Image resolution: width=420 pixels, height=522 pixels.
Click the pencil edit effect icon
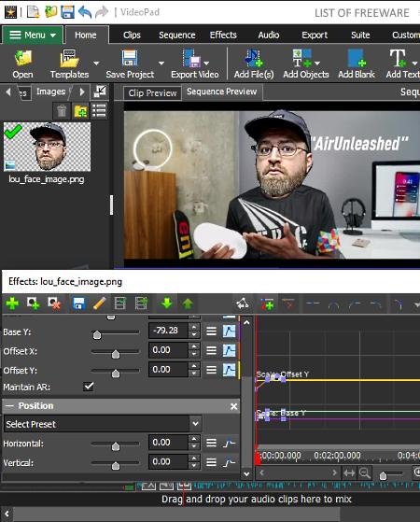[99, 303]
